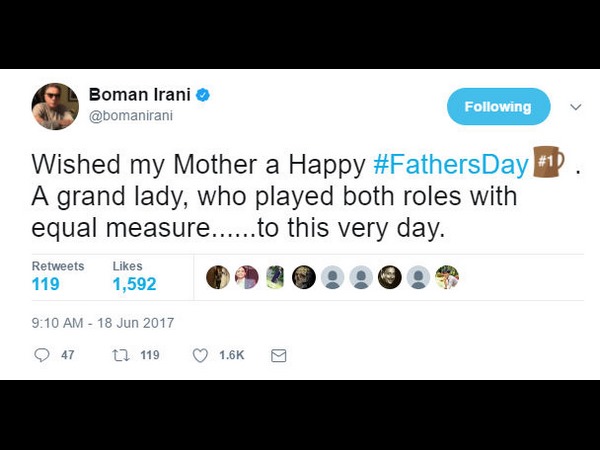The width and height of the screenshot is (600, 450).
Task: Open the Likes count of 1,592
Action: (x=134, y=284)
